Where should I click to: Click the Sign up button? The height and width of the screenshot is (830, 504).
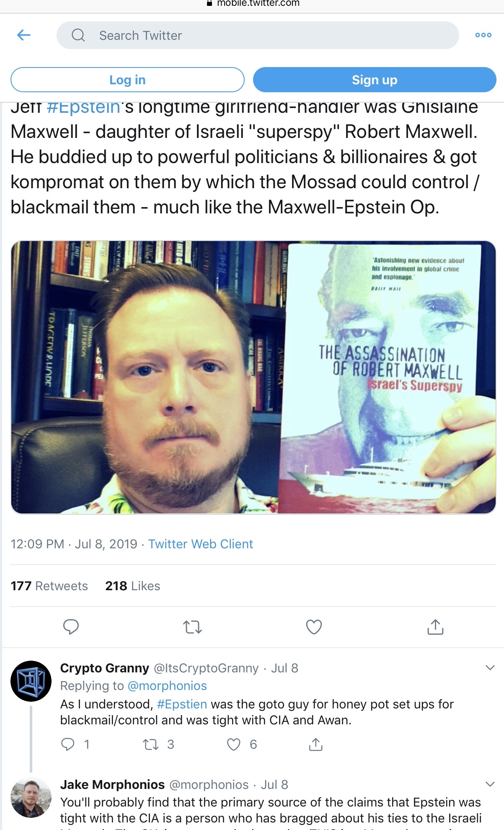[x=375, y=80]
